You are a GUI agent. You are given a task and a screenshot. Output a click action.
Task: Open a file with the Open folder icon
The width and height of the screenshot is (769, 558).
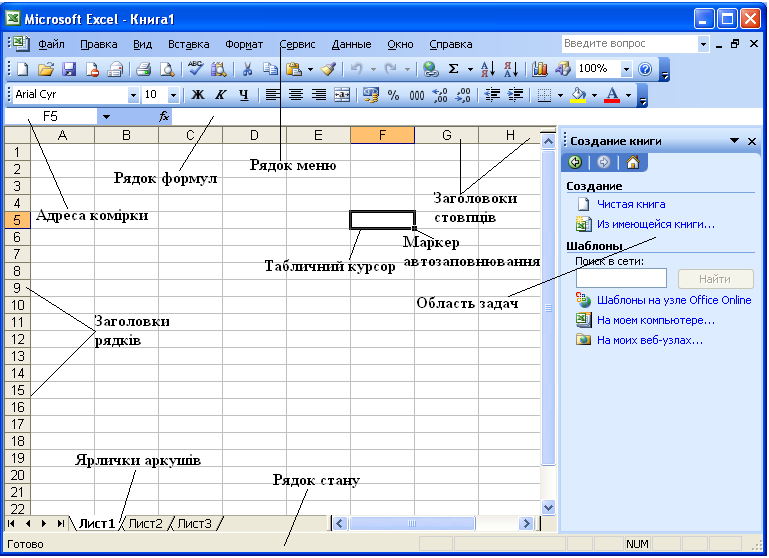(46, 69)
